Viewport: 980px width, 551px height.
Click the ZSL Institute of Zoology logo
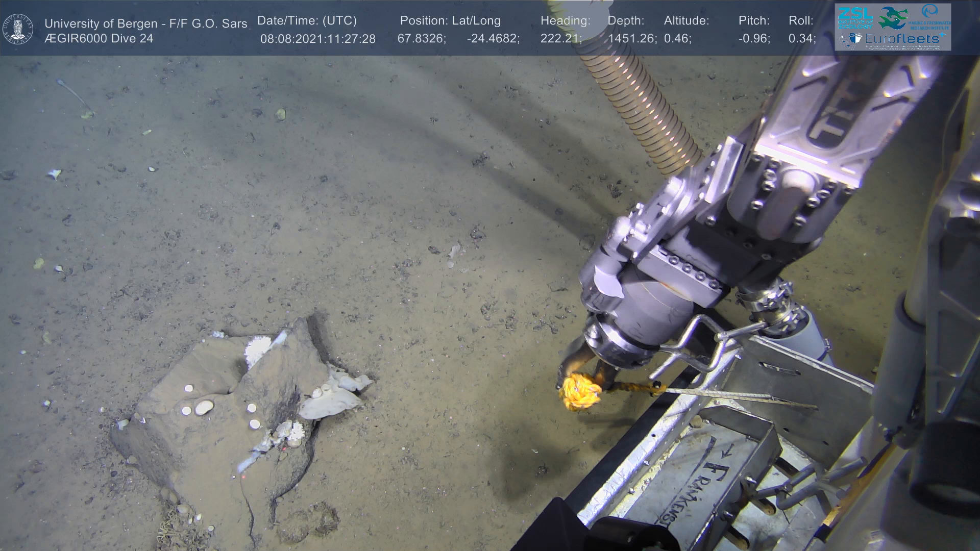(855, 18)
